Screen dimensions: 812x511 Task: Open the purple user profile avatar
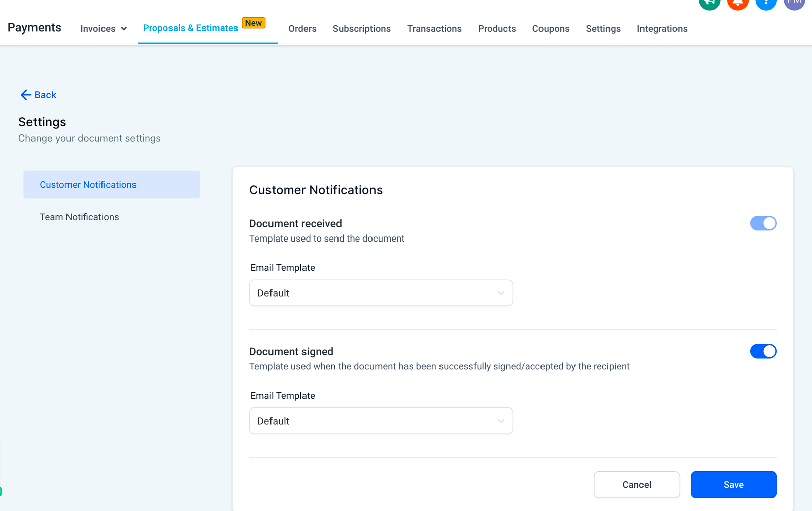[794, 3]
